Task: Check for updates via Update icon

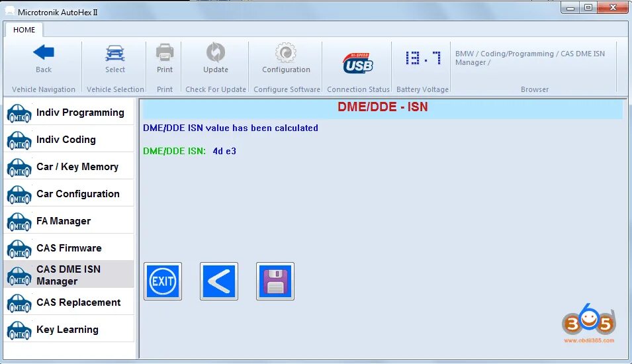Action: pos(216,52)
